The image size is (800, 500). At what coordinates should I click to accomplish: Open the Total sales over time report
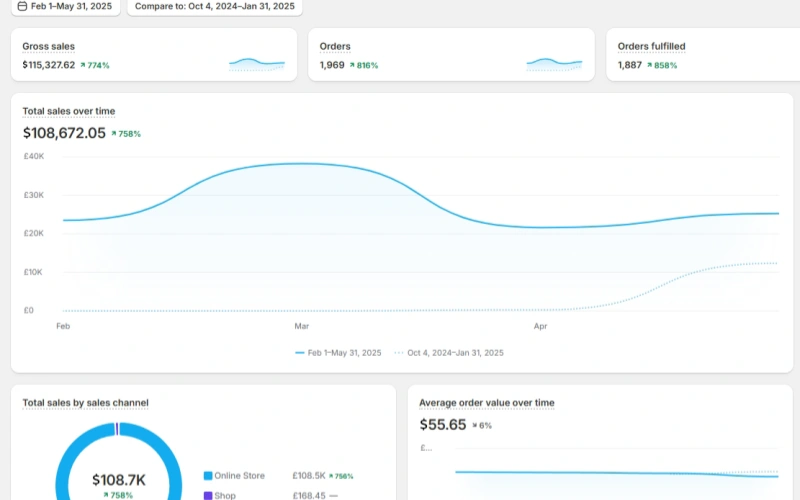tap(68, 111)
